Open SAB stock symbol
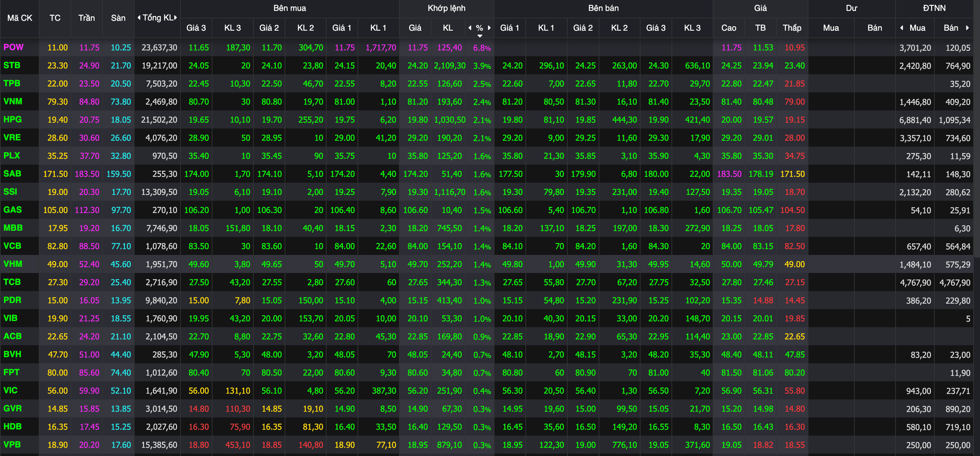 pos(12,173)
